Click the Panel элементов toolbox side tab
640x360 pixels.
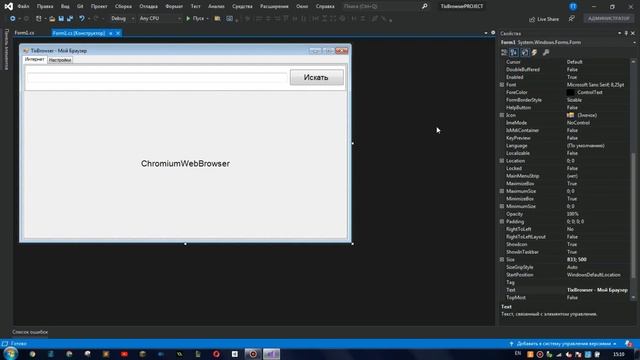click(6, 49)
